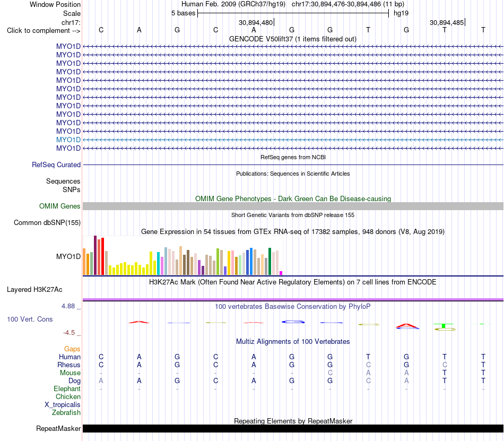Click the OMIM Genes track label
The image size is (504, 441).
59,206
